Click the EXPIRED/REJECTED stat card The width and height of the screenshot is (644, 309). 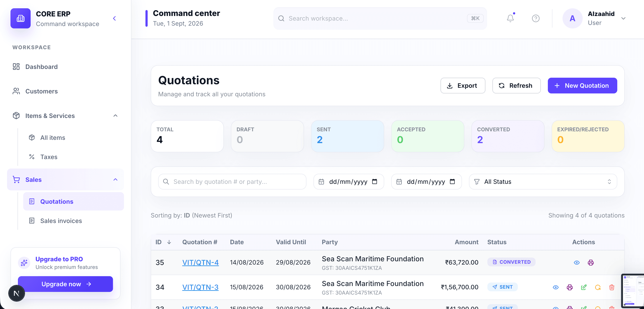pos(588,136)
